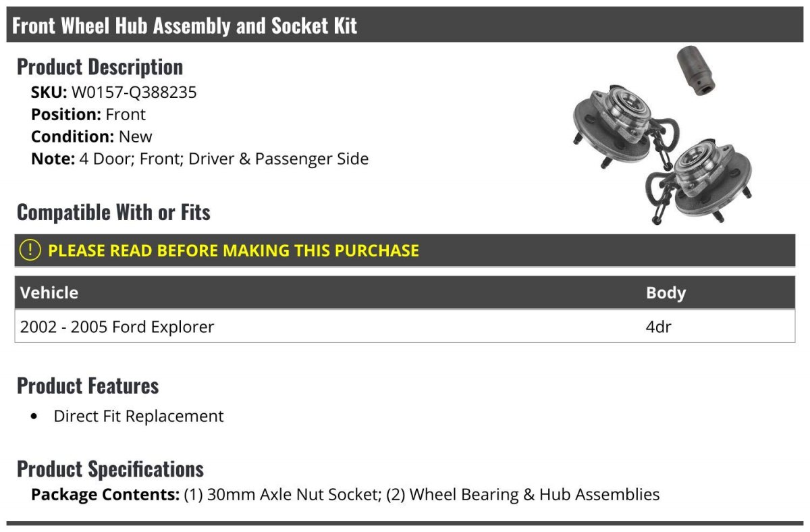The height and width of the screenshot is (532, 810).
Task: Click the Compatible With or Fits heading
Action: coord(113,213)
